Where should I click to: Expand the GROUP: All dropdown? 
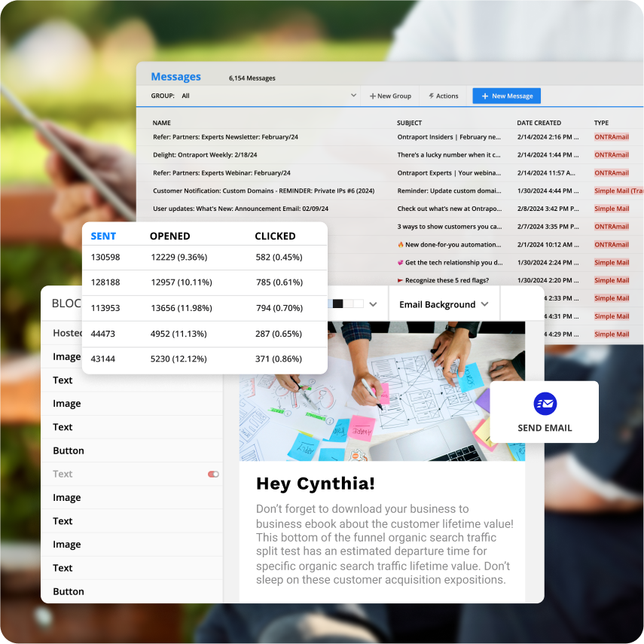(x=353, y=96)
